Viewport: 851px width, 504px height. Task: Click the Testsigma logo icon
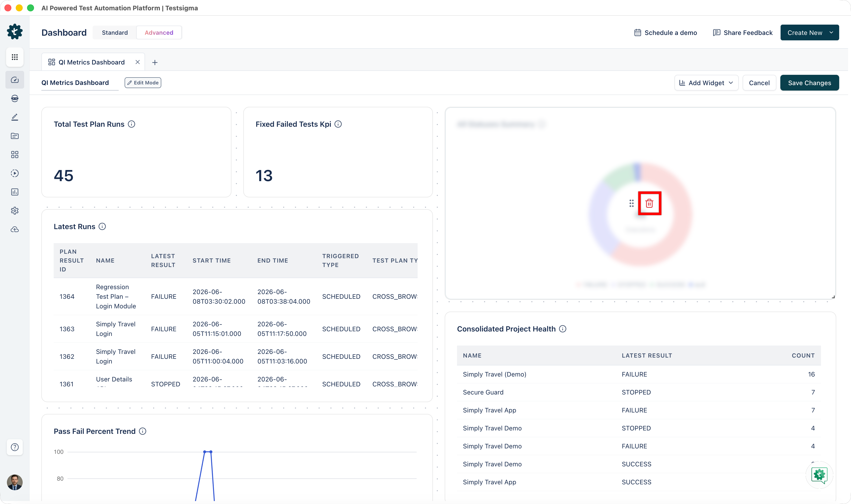[x=15, y=31]
